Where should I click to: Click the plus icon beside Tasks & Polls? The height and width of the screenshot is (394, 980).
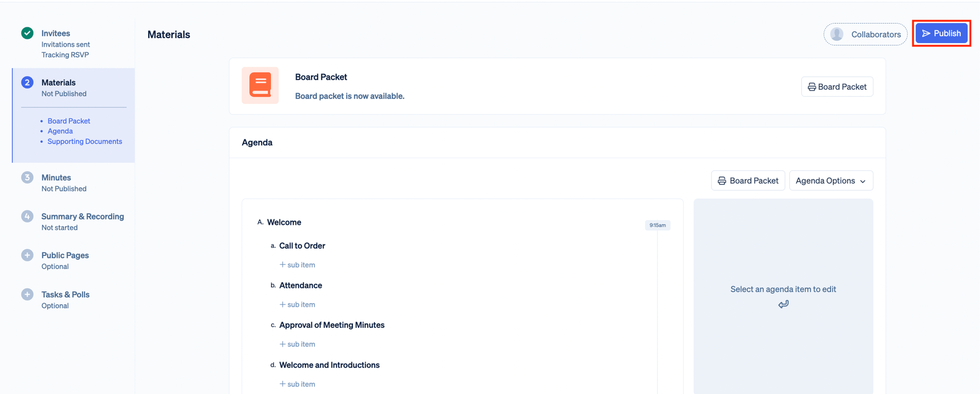pyautogui.click(x=27, y=295)
